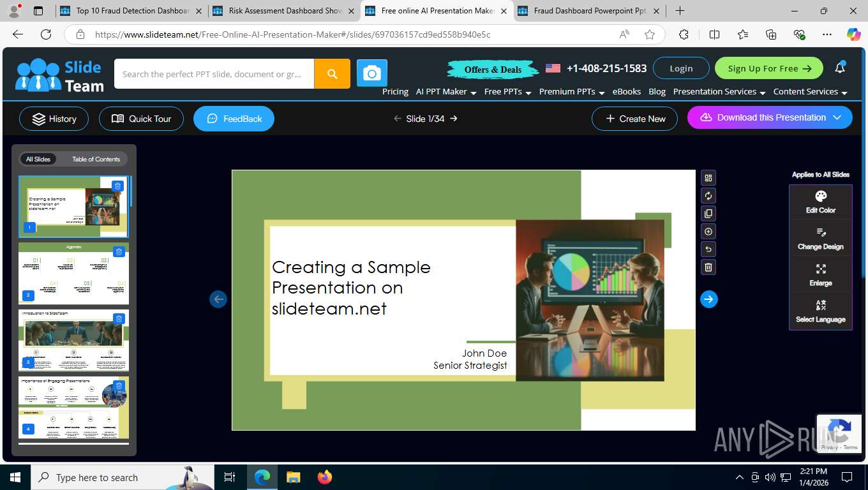Open browser extensions puzzle icon
The height and width of the screenshot is (490, 868).
(684, 34)
